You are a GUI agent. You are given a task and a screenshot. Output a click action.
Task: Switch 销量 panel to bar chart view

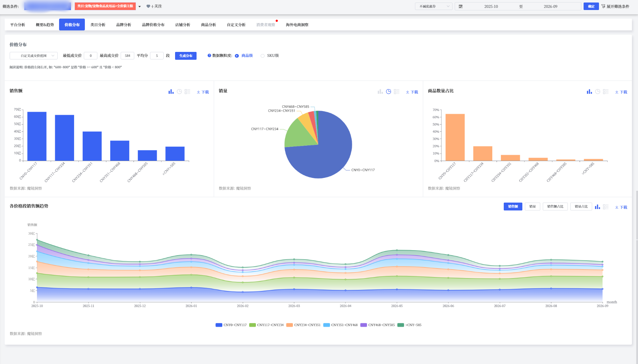click(380, 92)
